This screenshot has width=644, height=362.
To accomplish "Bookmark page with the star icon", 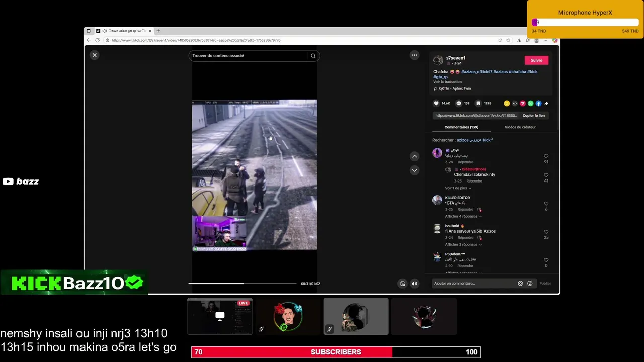I will pyautogui.click(x=508, y=40).
